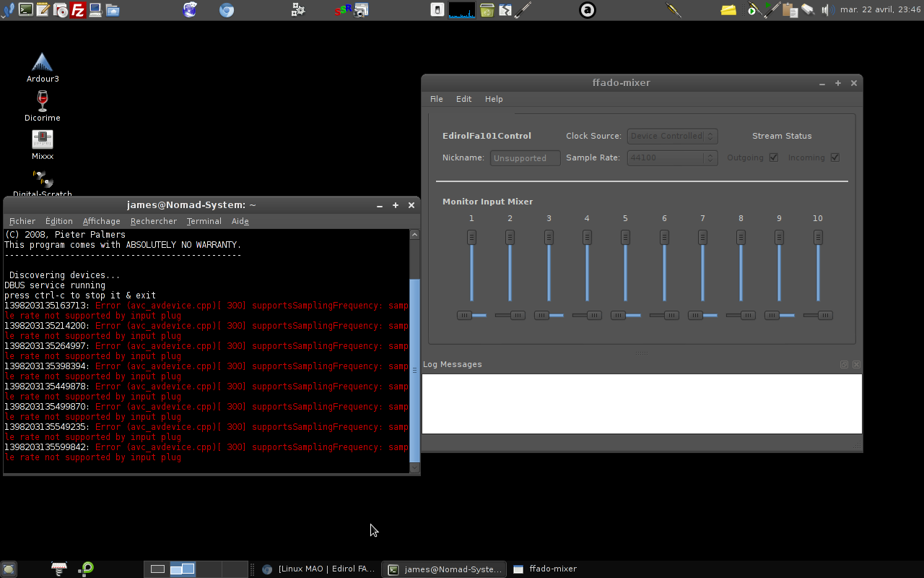The width and height of the screenshot is (924, 578).
Task: Click the volume speaker tray icon
Action: [x=827, y=10]
